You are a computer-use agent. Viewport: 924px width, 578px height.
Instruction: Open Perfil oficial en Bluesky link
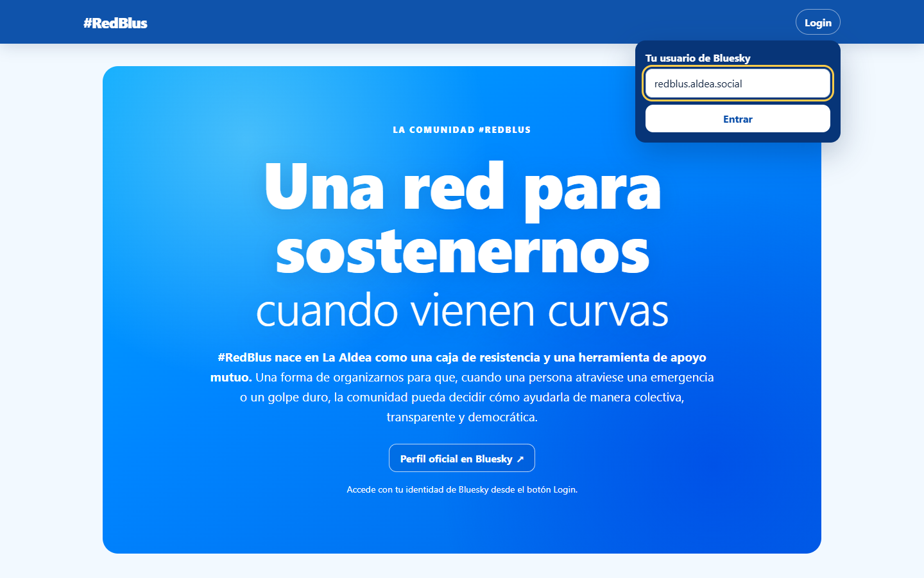pyautogui.click(x=462, y=458)
